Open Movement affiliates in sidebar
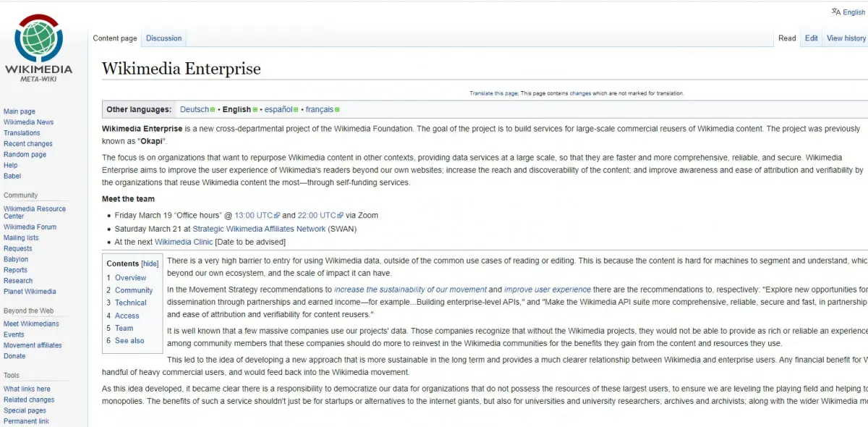The height and width of the screenshot is (427, 868). (33, 345)
